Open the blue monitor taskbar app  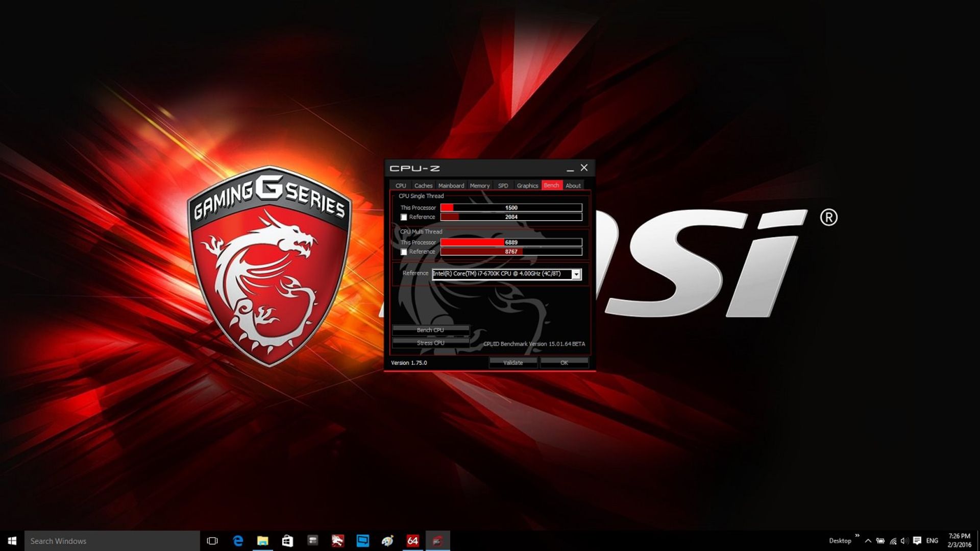coord(362,541)
